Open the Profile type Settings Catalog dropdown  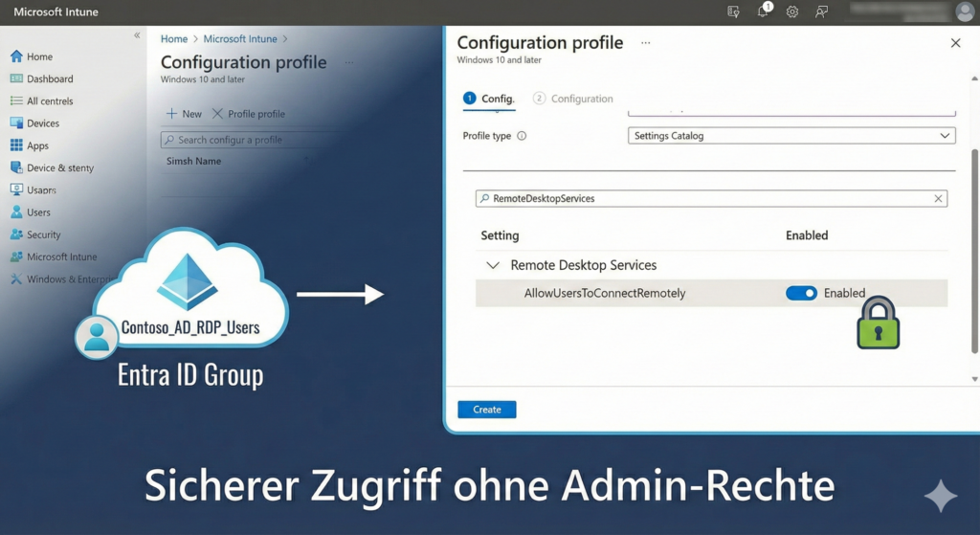point(791,136)
